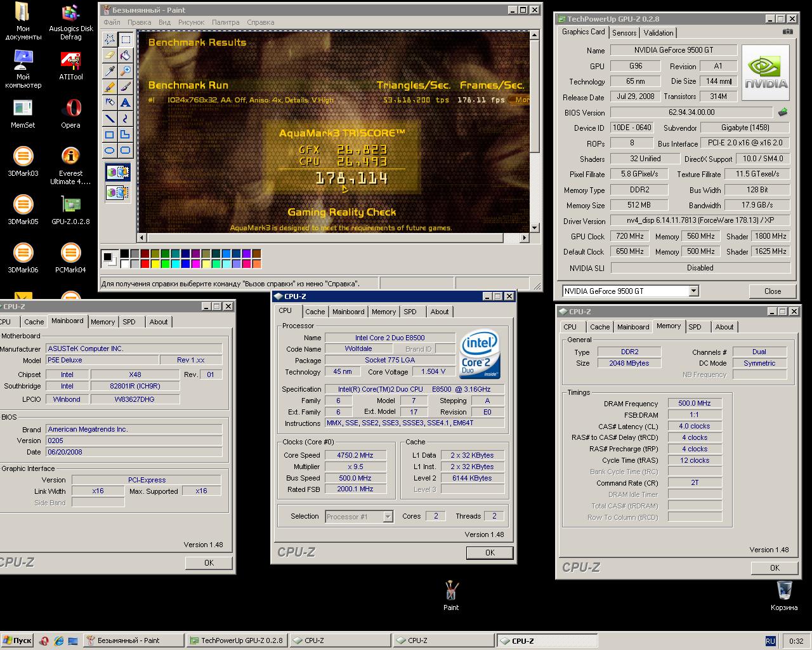Click OK in the Mainboard CPU-Z window
The image size is (812, 650).
(209, 563)
